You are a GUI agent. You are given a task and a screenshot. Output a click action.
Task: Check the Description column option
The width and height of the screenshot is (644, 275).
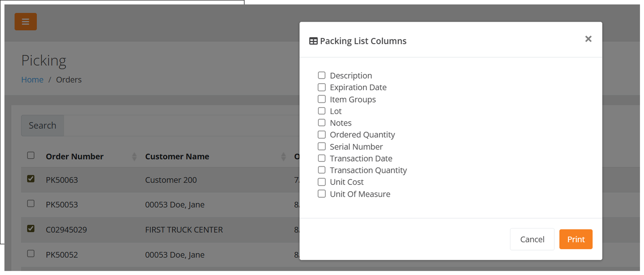point(322,75)
